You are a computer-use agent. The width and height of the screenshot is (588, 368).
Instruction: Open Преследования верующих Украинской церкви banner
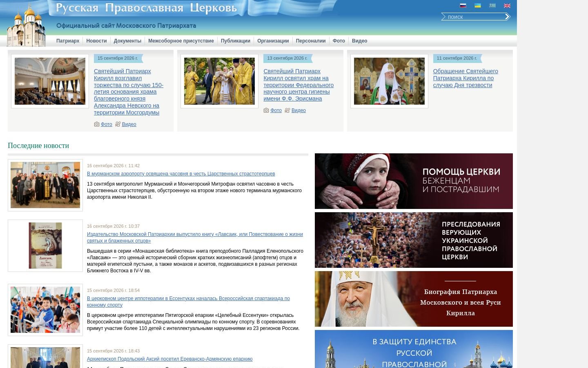point(414,240)
